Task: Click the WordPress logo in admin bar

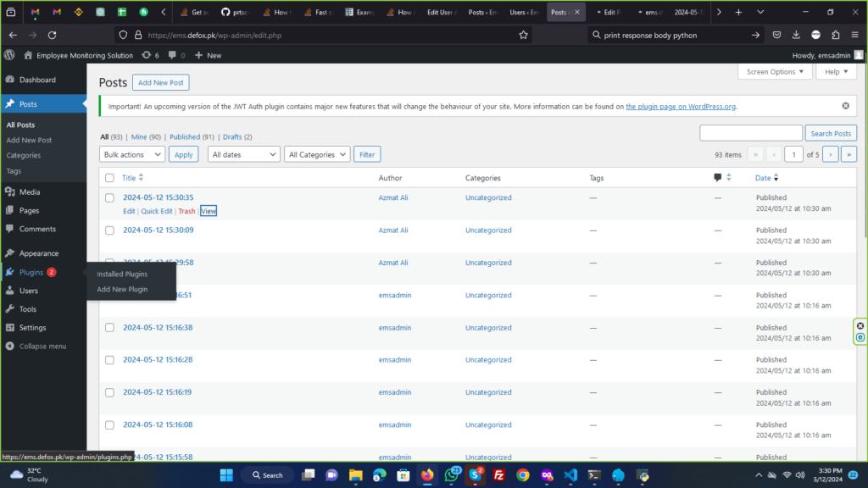Action: pos(9,55)
